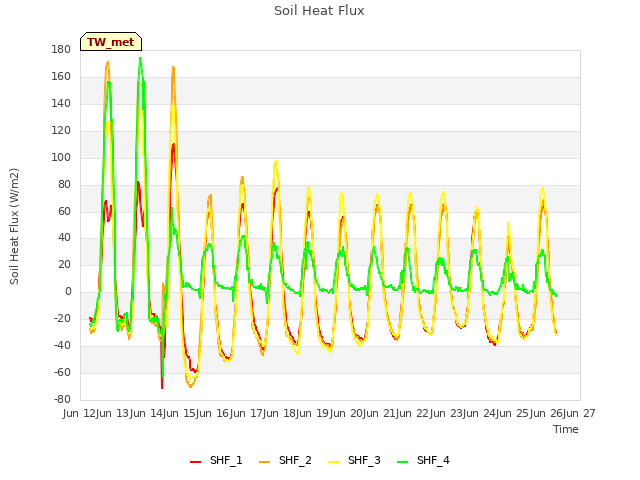Image resolution: width=640 pixels, height=480 pixels.
Task: Click the orange SHF_2 peak on 12 Jun
Action: click(108, 62)
